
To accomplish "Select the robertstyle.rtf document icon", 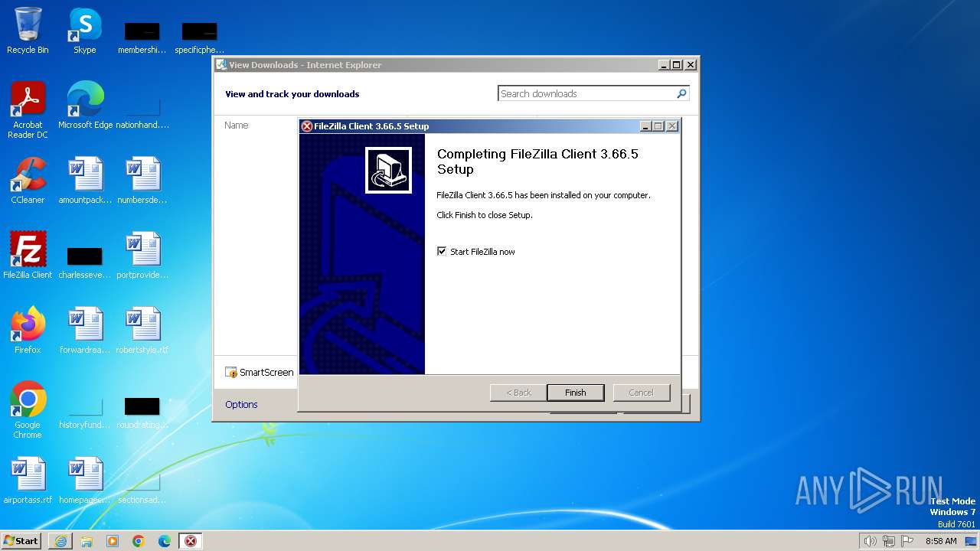I will click(142, 331).
